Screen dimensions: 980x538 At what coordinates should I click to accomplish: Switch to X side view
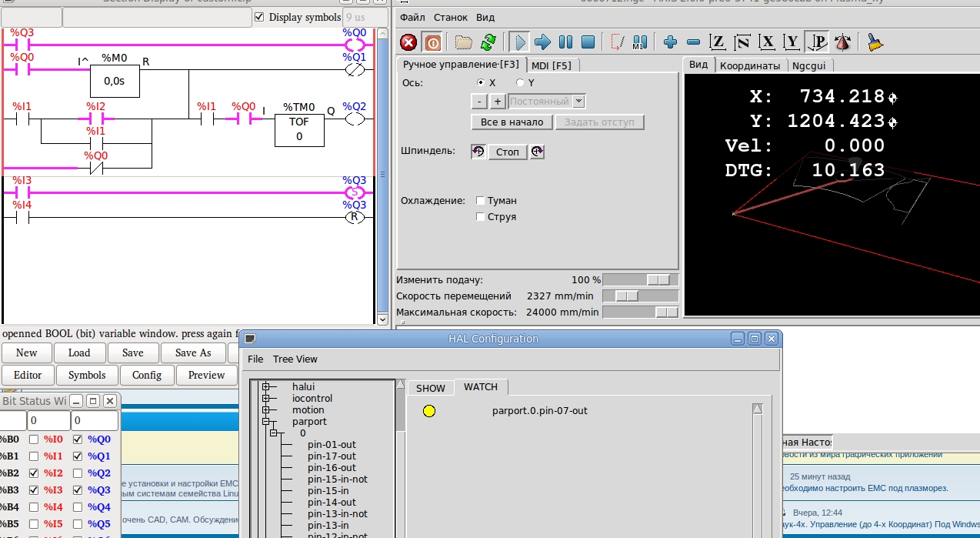(767, 42)
